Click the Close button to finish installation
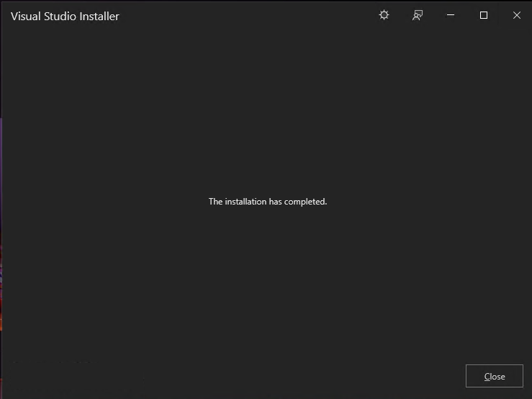Image resolution: width=532 pixels, height=399 pixels. coord(495,376)
